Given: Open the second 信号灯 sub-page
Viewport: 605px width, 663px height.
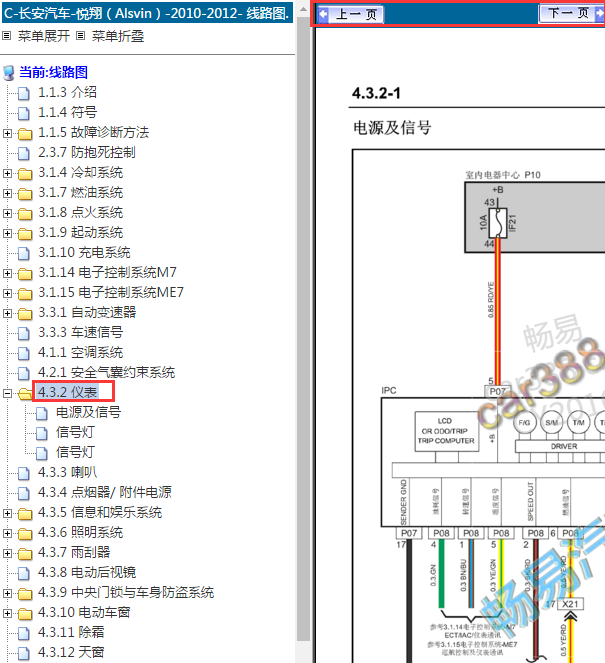Looking at the screenshot, I should (x=75, y=452).
